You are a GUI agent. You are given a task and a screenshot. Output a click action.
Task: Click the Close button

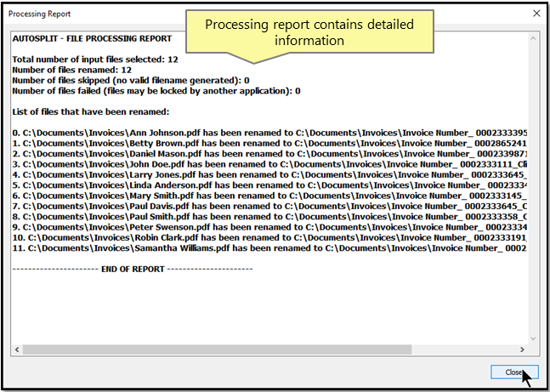click(x=514, y=372)
